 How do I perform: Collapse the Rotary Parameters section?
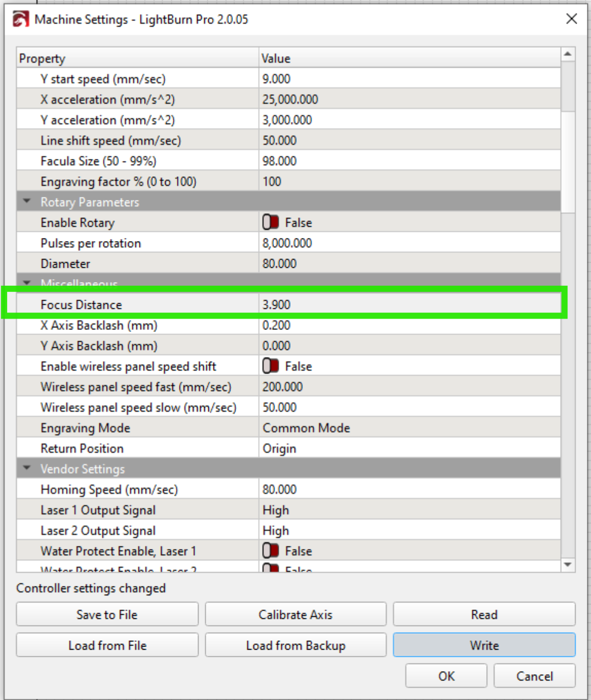tap(27, 201)
